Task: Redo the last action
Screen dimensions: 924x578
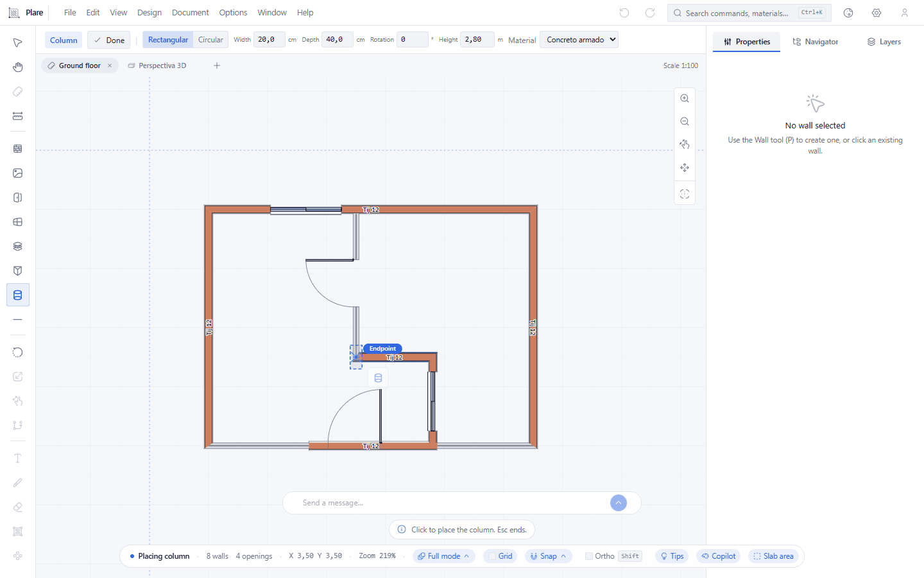Action: click(x=650, y=13)
